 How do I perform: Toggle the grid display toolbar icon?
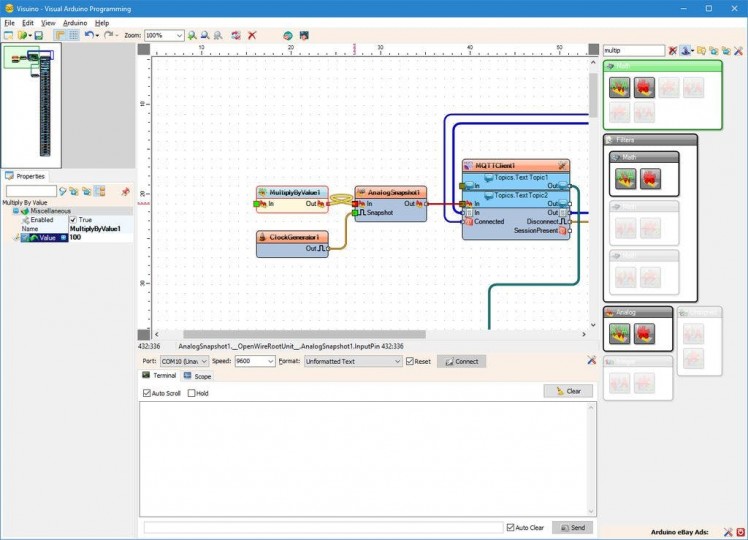point(73,35)
